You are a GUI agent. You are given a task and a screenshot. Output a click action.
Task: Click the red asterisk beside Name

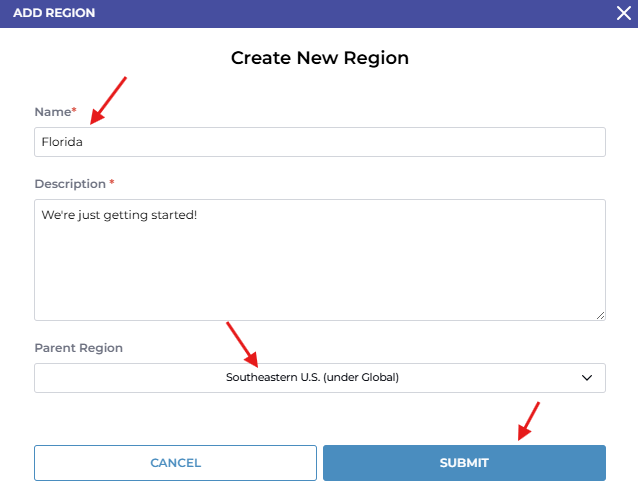tap(74, 111)
